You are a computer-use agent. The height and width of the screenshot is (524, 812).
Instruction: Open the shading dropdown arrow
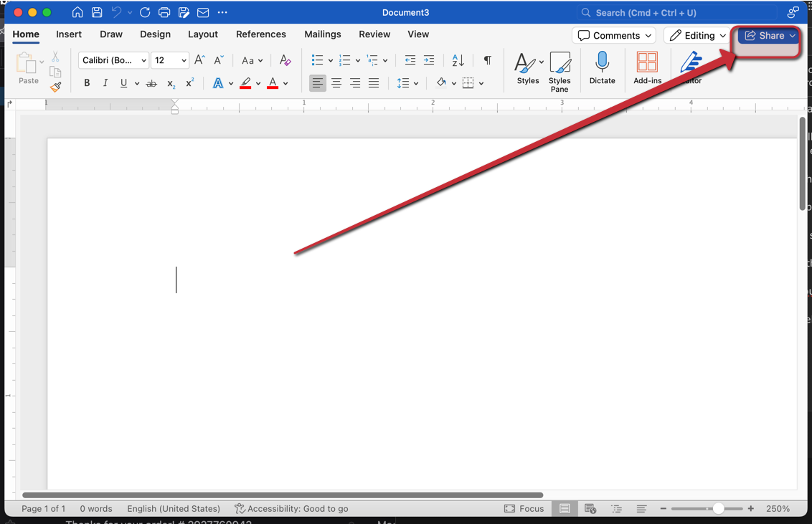(x=454, y=83)
